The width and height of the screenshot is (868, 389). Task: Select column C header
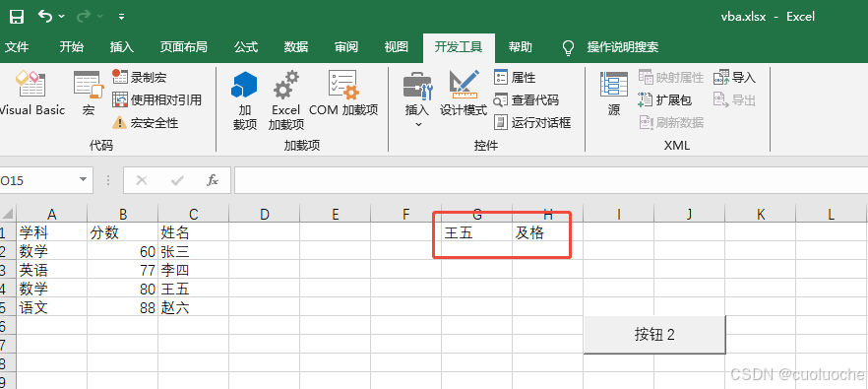(x=194, y=214)
